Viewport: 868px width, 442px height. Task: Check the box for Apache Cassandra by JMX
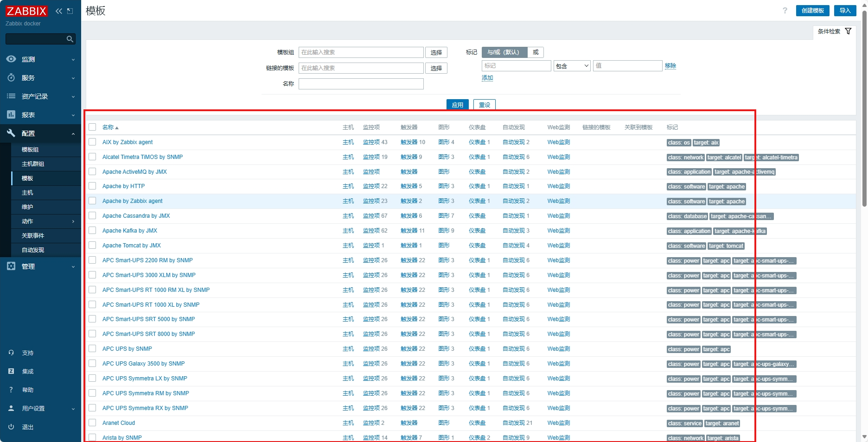point(92,215)
